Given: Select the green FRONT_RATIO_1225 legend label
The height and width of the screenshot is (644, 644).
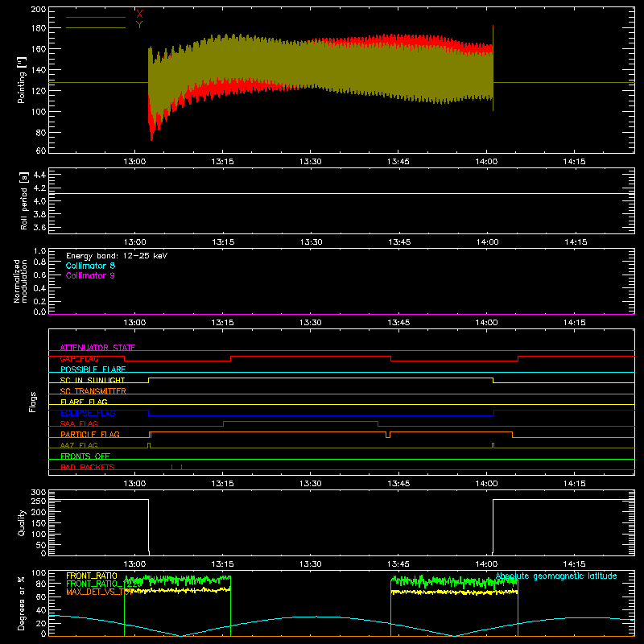Looking at the screenshot, I should 104,584.
